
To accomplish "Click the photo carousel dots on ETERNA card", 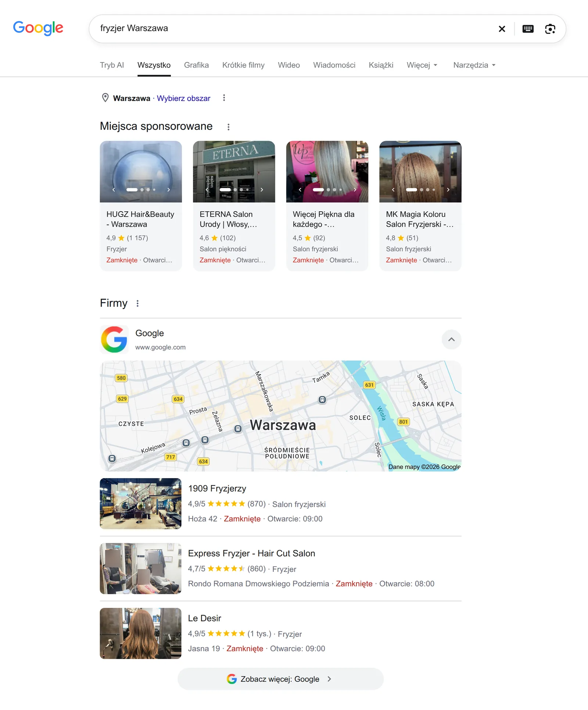I will [234, 190].
